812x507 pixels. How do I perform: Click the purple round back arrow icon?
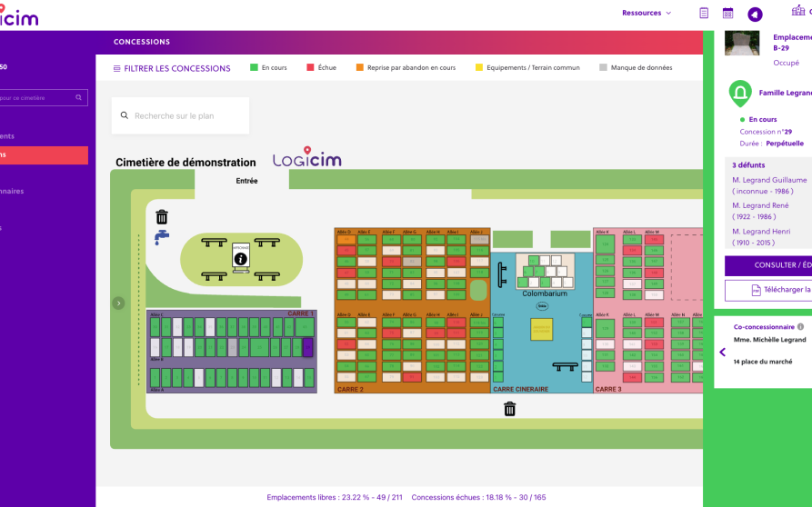click(755, 14)
